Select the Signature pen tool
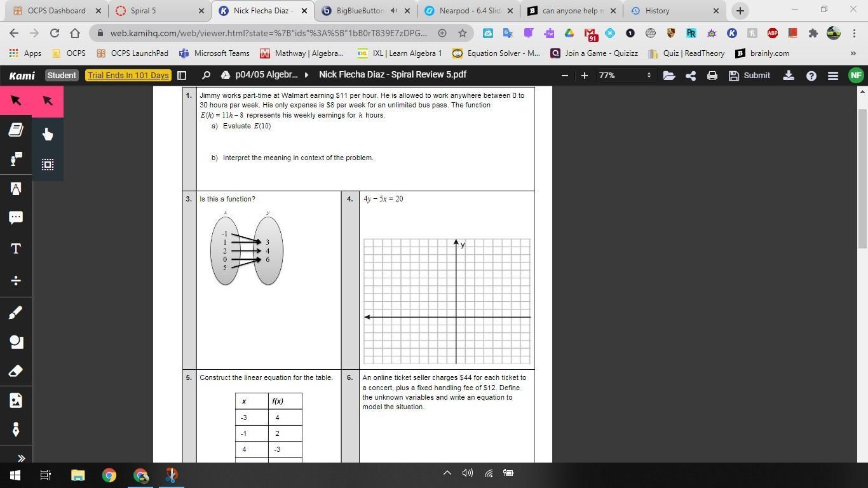 tap(16, 430)
